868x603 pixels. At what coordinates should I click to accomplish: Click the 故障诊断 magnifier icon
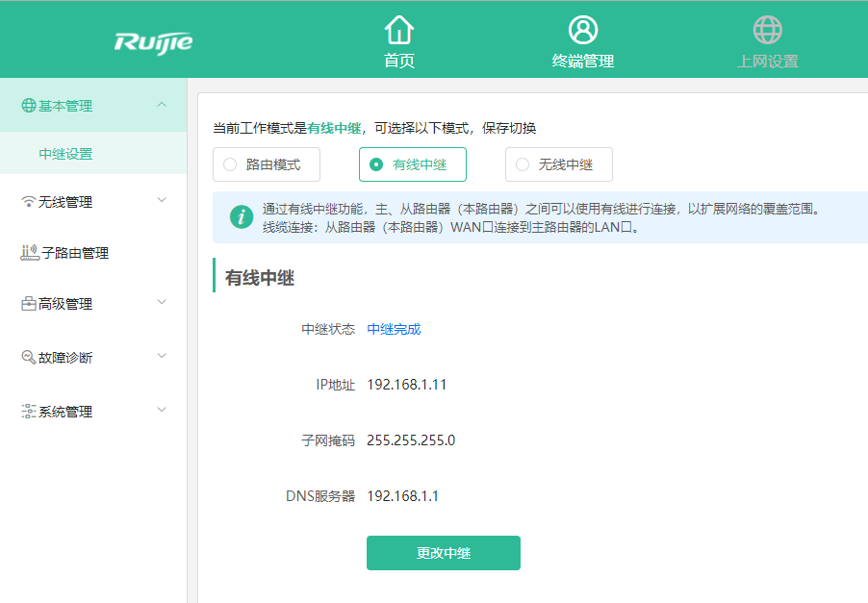pyautogui.click(x=27, y=357)
